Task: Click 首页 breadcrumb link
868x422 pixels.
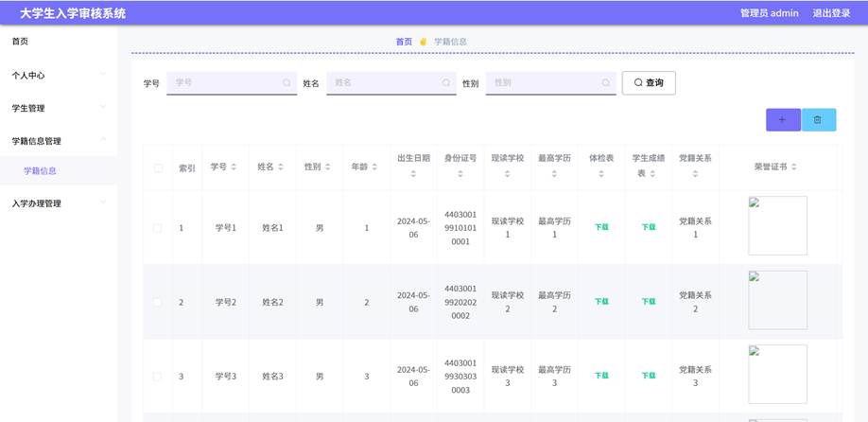Action: (404, 42)
